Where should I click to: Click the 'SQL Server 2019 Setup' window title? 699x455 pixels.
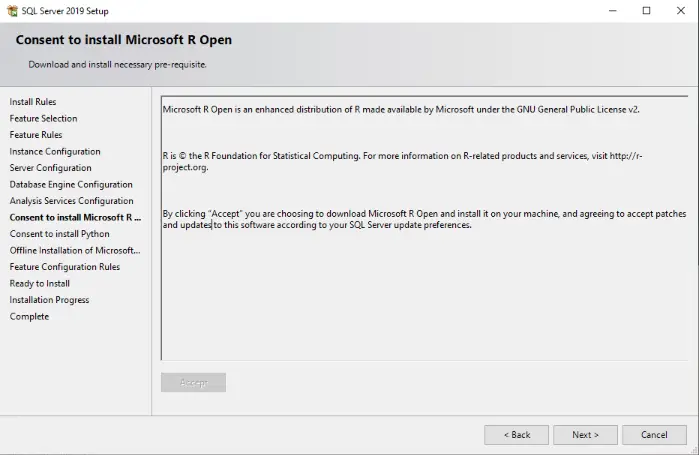coord(65,11)
